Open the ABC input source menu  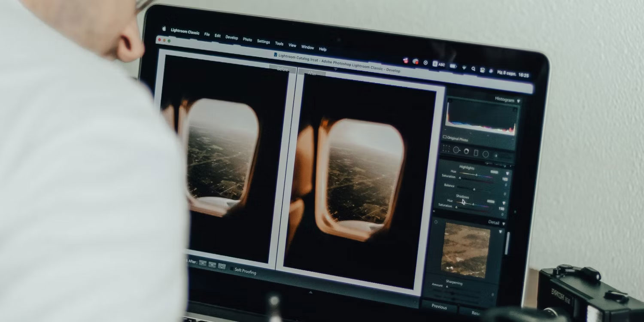point(439,64)
